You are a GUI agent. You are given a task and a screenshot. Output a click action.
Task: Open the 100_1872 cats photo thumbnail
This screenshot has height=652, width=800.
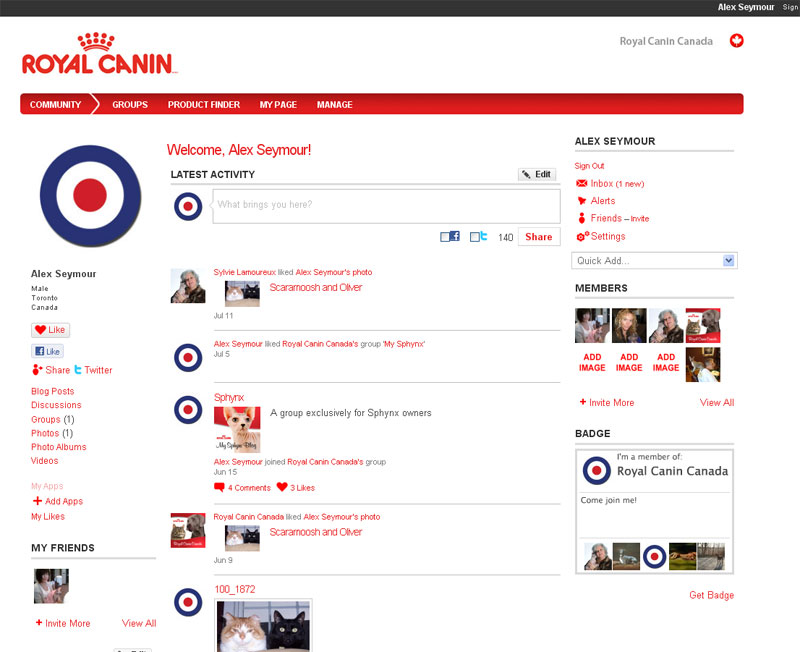pyautogui.click(x=264, y=625)
